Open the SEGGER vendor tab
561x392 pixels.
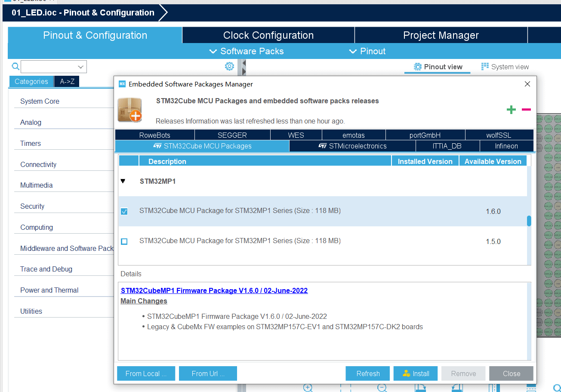click(x=232, y=135)
